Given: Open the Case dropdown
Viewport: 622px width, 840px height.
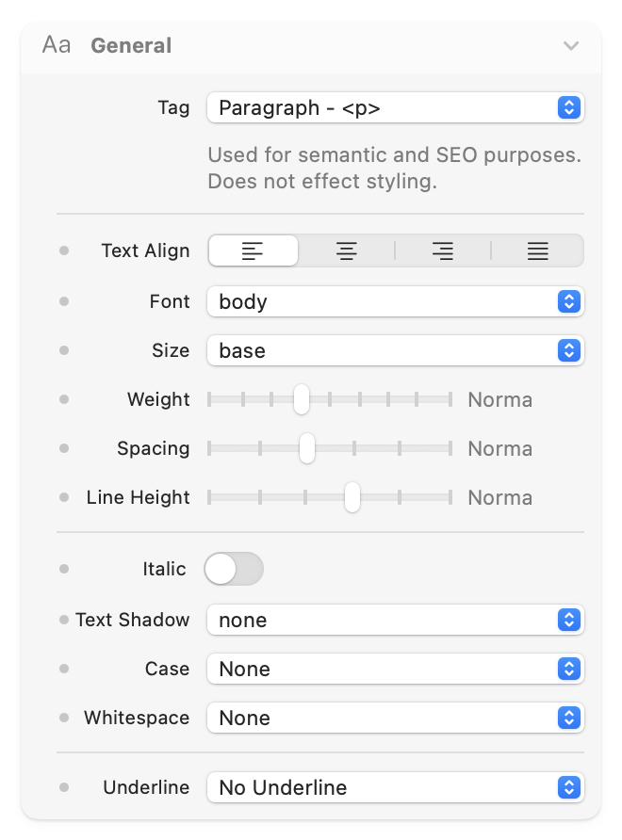Looking at the screenshot, I should (395, 669).
